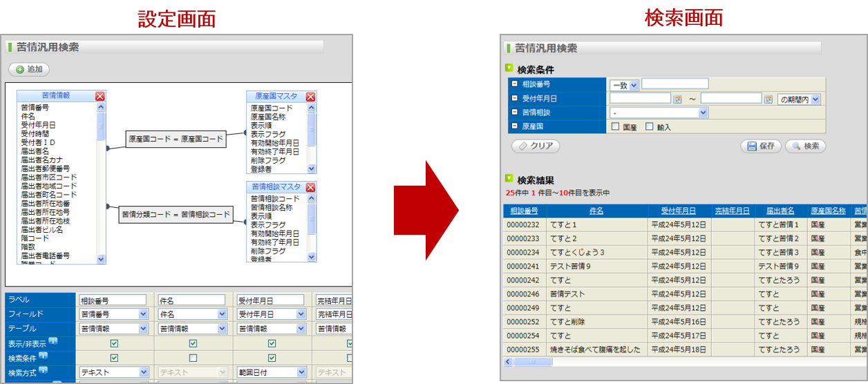The width and height of the screenshot is (868, 384).
Task: Close the 苦情相談マスタ table box
Action: pyautogui.click(x=311, y=187)
